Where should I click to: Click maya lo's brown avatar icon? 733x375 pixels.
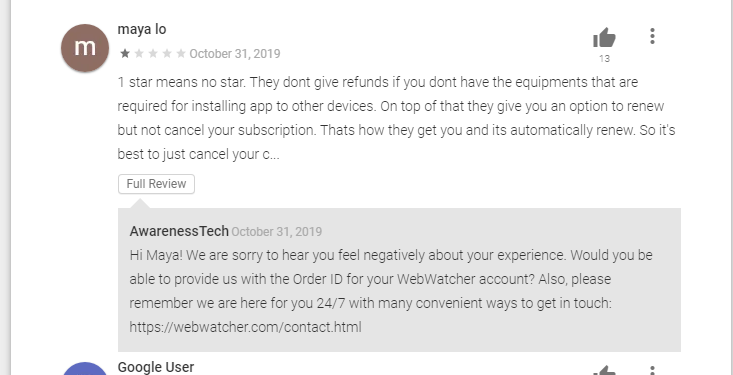[x=85, y=48]
